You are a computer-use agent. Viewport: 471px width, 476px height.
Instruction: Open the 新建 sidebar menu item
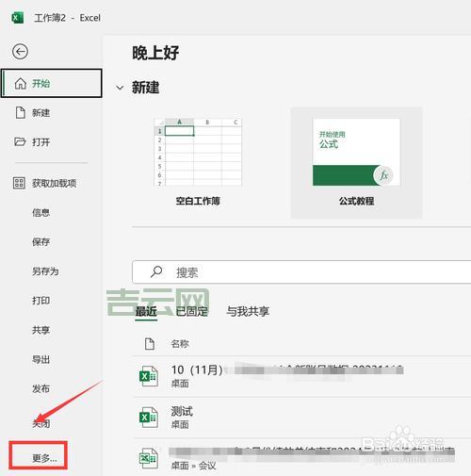tap(41, 113)
